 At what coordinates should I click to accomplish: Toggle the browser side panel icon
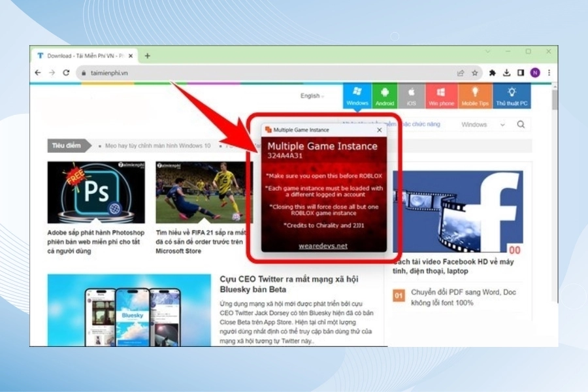pos(521,73)
